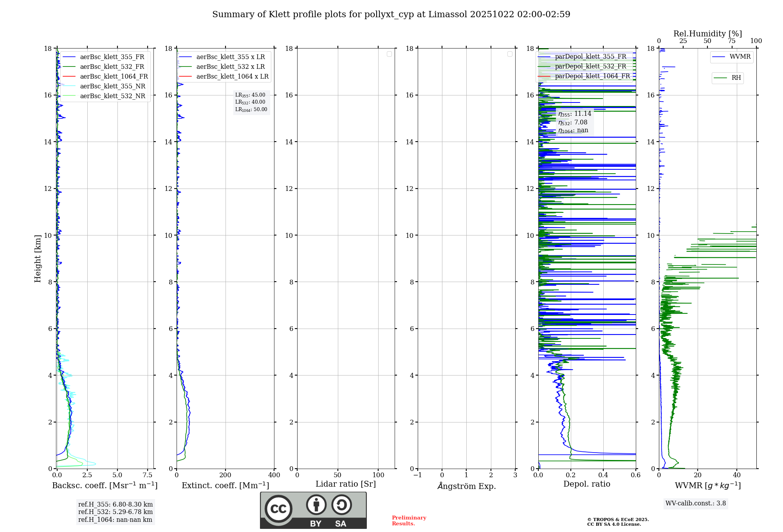Click the Creative Commons CC logo icon
783x532 pixels.
pyautogui.click(x=278, y=509)
